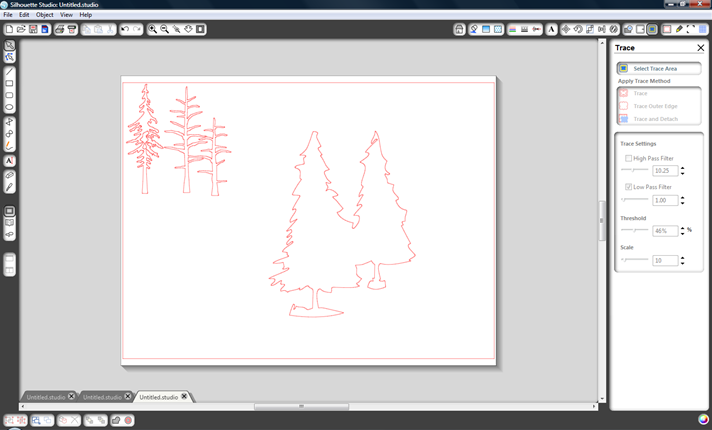Click the Fit to Window icon

[x=200, y=29]
